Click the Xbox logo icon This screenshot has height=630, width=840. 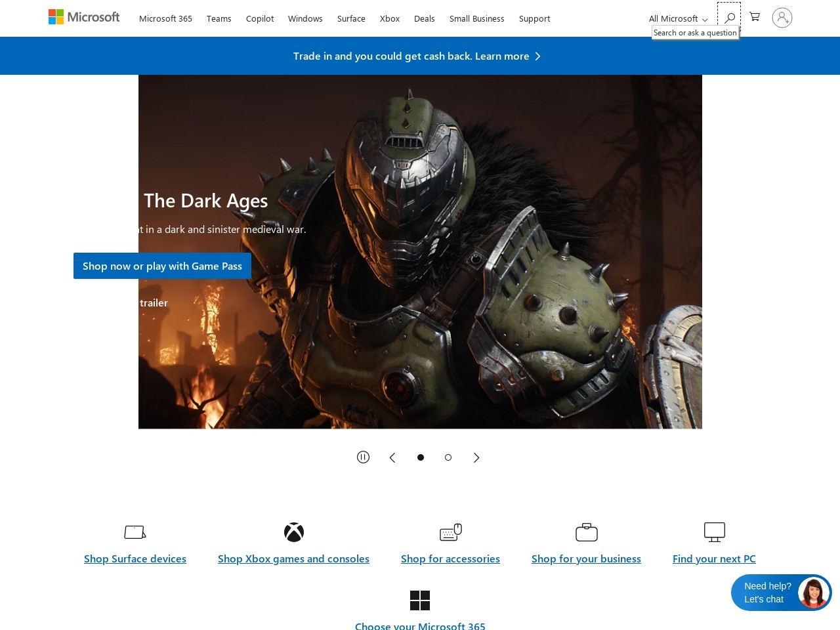coord(294,532)
